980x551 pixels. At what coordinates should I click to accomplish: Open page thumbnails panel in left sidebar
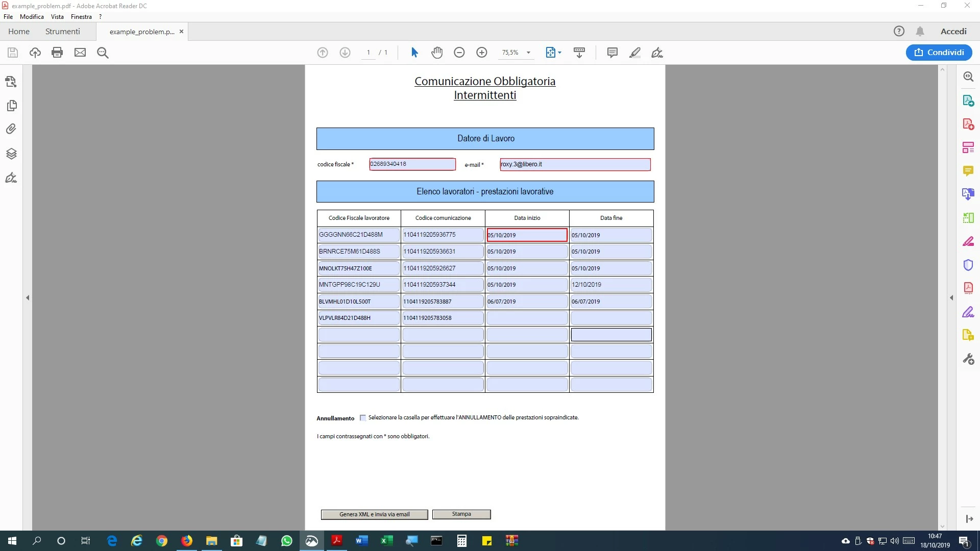(x=11, y=106)
